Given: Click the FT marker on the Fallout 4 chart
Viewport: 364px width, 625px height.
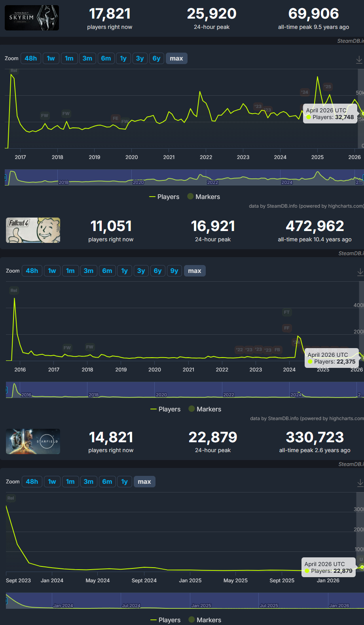Looking at the screenshot, I should 287,312.
